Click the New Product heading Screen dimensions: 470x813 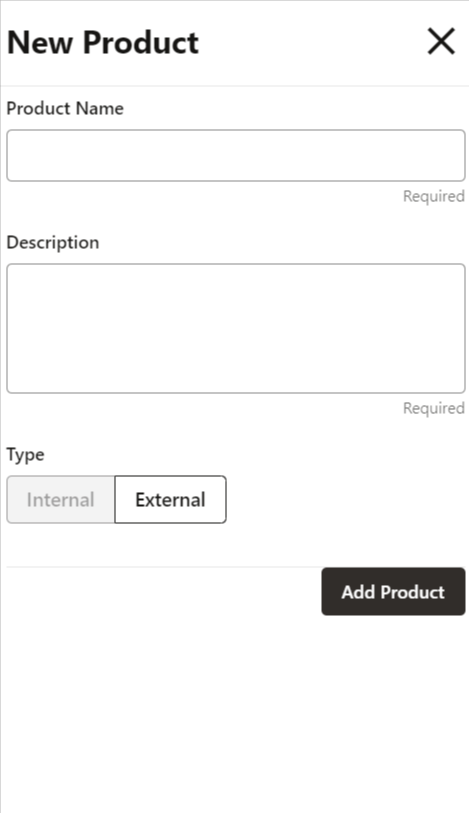103,42
